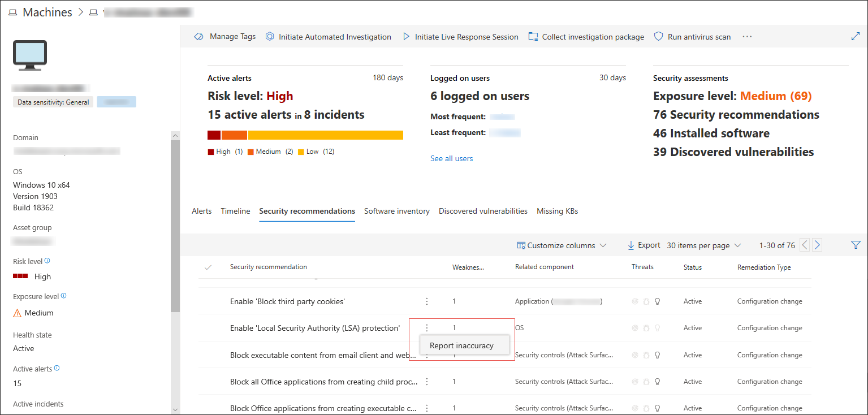Screen dimensions: 868x415
Task: Open ellipsis menu for Block third party cookies
Action: pyautogui.click(x=427, y=301)
